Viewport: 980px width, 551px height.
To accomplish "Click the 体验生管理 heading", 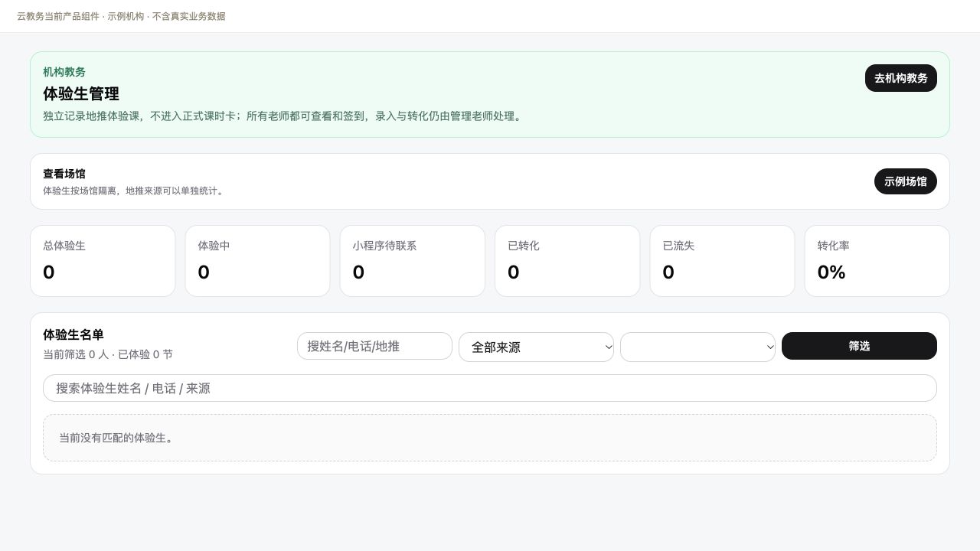I will pos(81,93).
